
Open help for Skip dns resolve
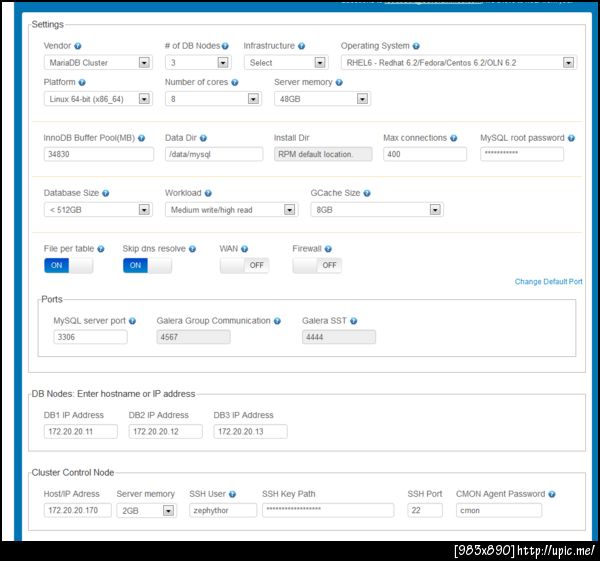[192, 249]
